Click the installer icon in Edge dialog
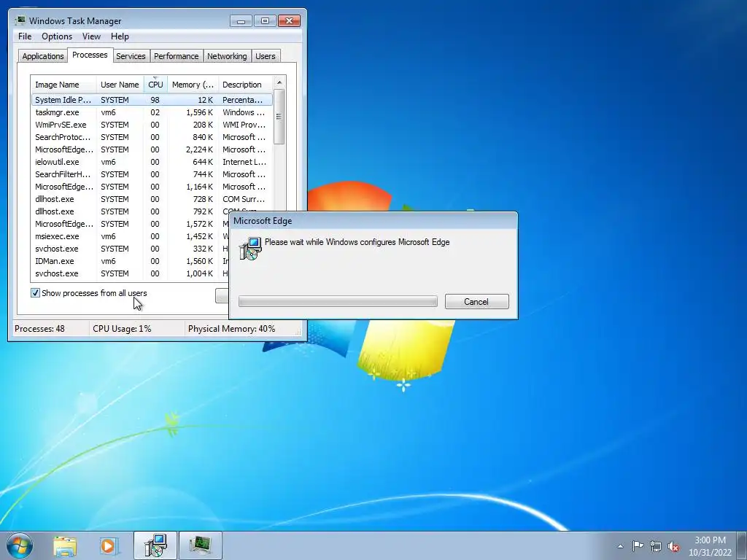 [x=250, y=248]
